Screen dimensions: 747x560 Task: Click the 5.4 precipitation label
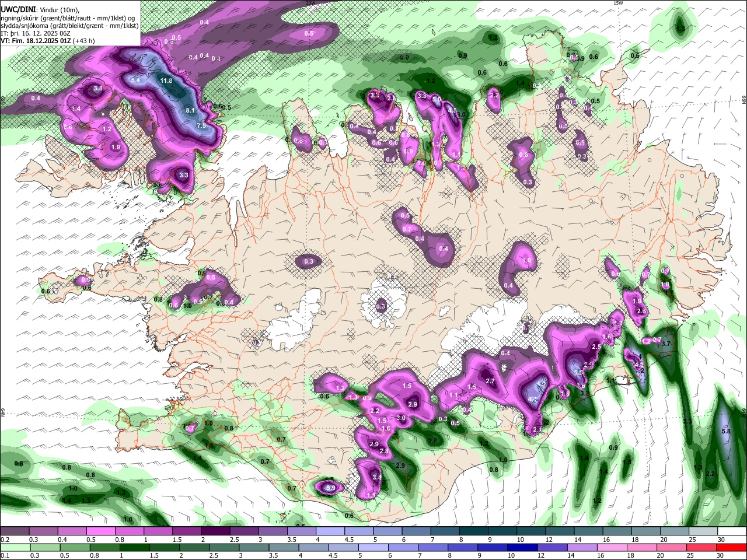pyautogui.click(x=136, y=80)
